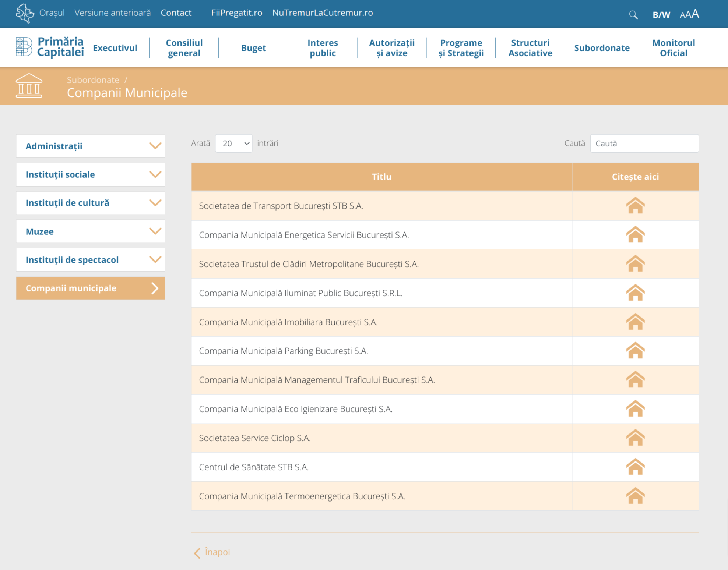The width and height of the screenshot is (728, 570).
Task: Expand Instituții de spectacol section
Action: 90,260
